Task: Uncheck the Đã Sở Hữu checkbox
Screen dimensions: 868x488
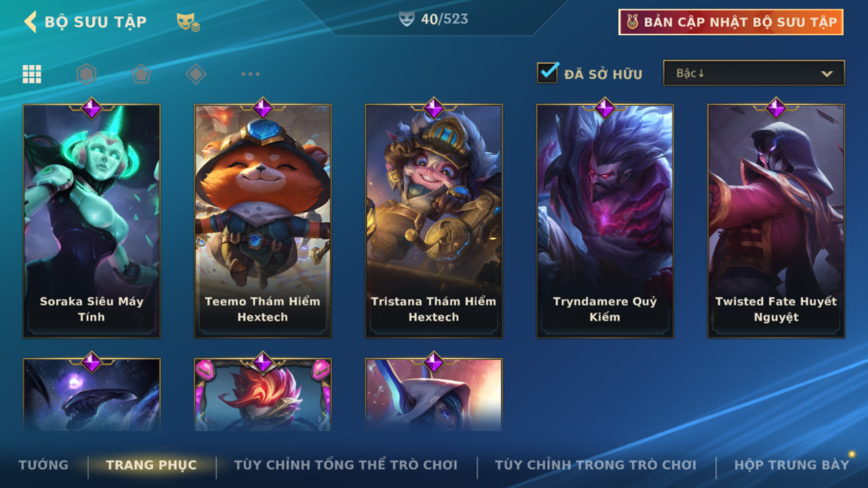Action: pyautogui.click(x=547, y=73)
